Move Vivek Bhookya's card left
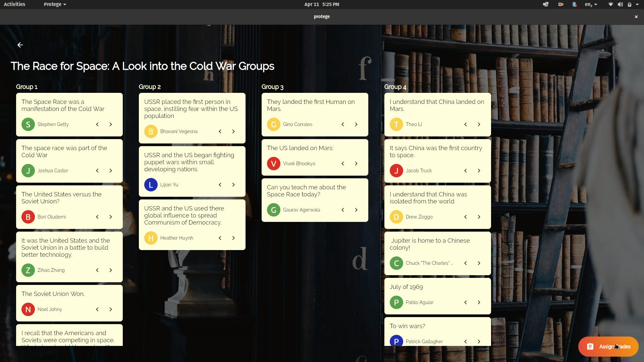 343,164
